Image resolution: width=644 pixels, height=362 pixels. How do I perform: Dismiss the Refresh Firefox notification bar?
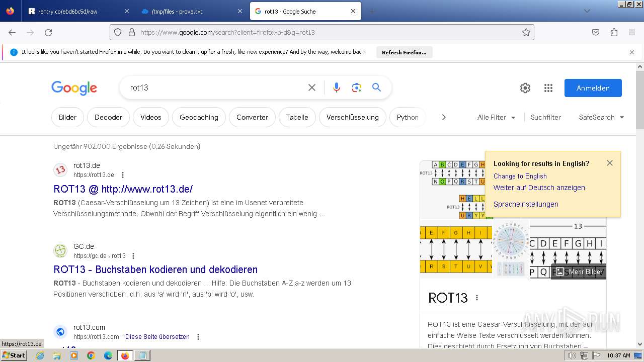[x=632, y=52]
